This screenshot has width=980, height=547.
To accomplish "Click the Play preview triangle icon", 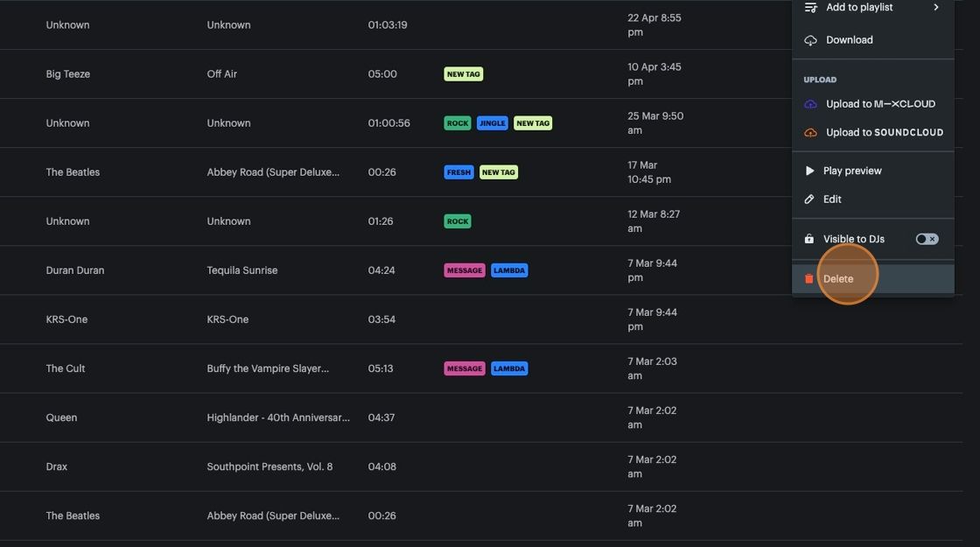I will [809, 171].
